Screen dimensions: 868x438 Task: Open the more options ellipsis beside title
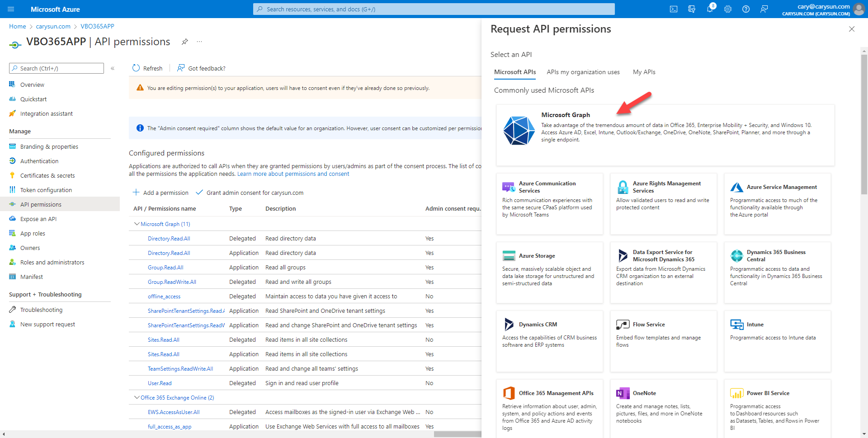click(199, 42)
